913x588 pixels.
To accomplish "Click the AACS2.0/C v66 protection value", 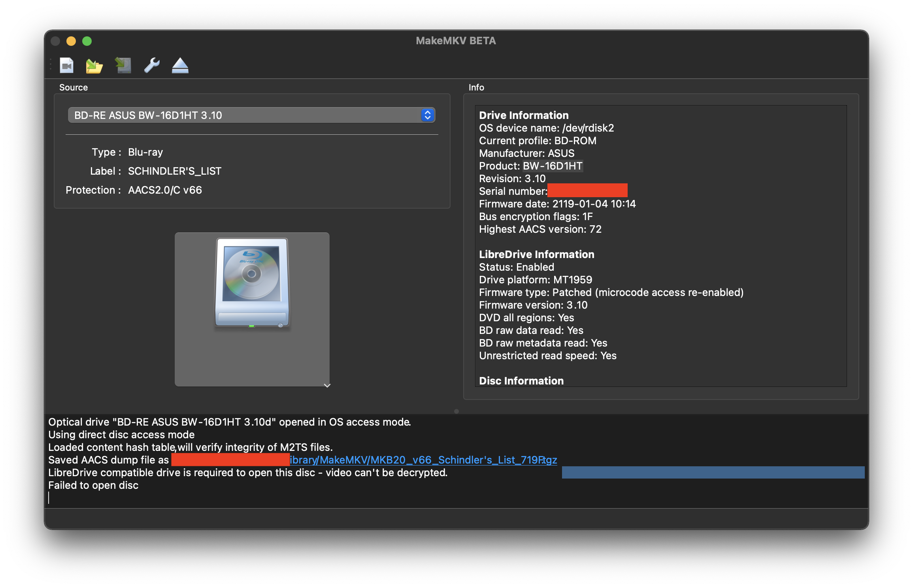I will [165, 190].
